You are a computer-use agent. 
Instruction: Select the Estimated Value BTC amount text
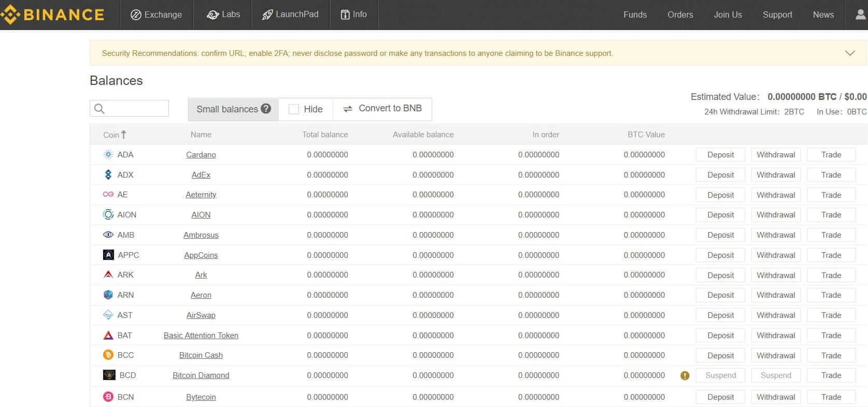point(802,97)
